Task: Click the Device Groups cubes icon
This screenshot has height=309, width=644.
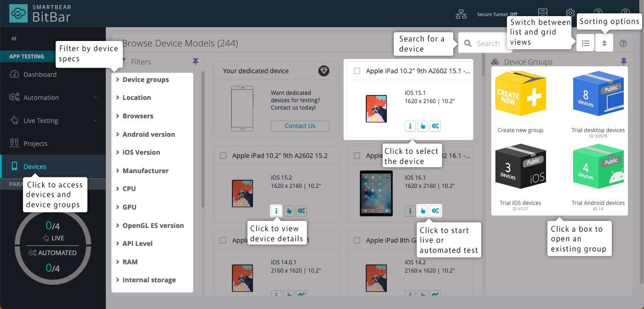Action: point(495,62)
